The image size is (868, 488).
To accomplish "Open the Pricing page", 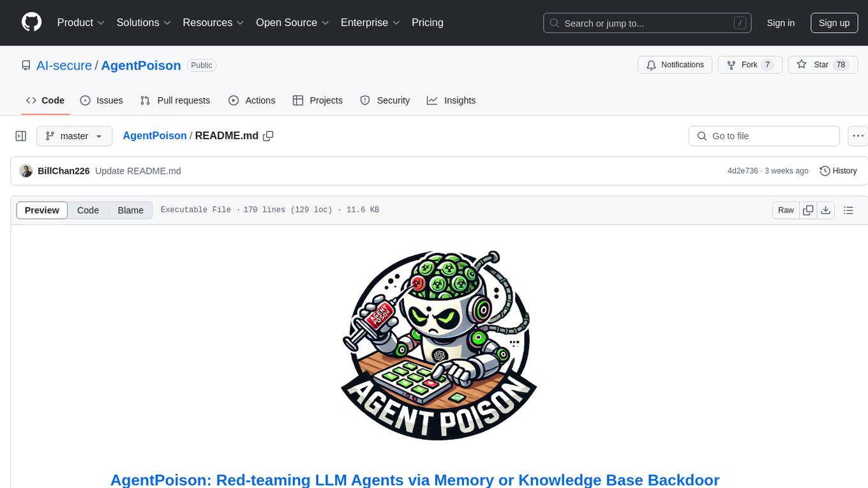I will pos(428,22).
